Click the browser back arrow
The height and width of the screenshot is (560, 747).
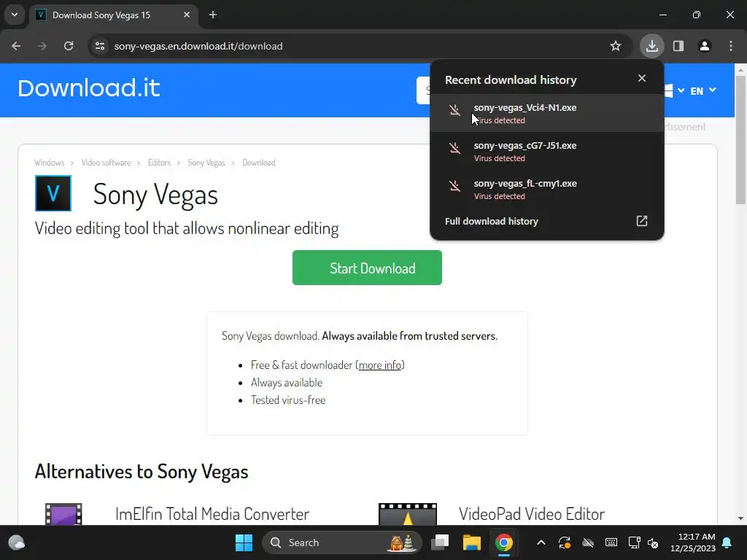[16, 46]
